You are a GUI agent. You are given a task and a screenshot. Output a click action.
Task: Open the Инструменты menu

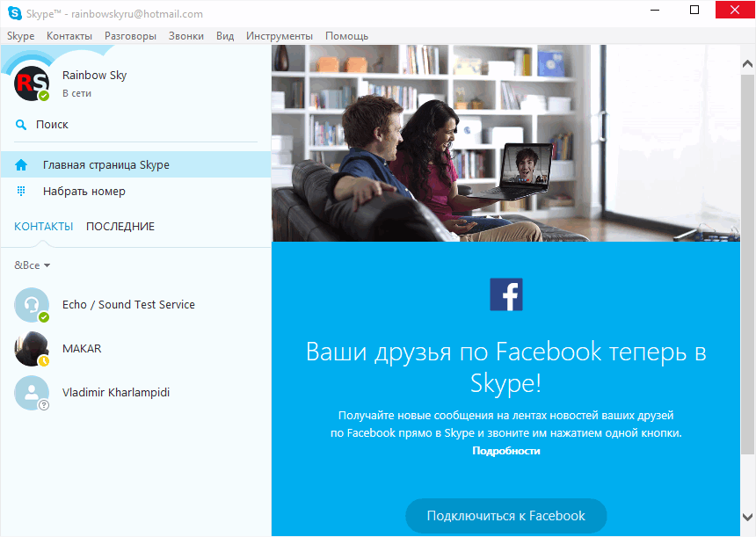tap(280, 36)
